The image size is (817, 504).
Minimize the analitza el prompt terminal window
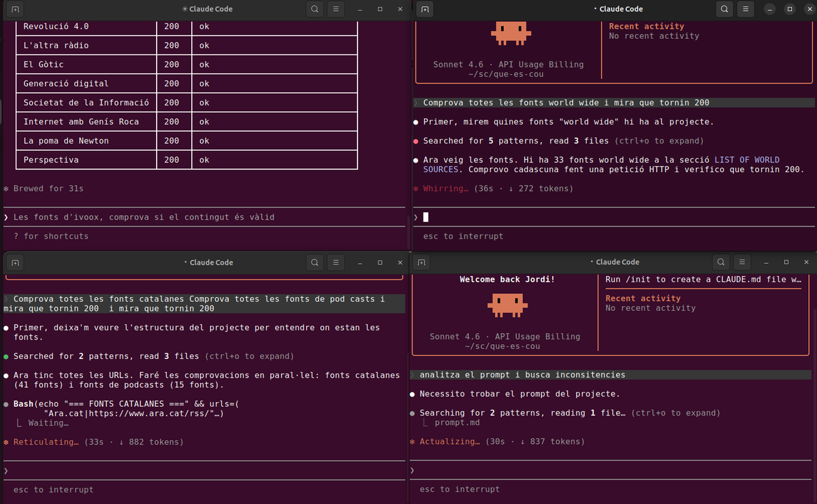pos(766,262)
